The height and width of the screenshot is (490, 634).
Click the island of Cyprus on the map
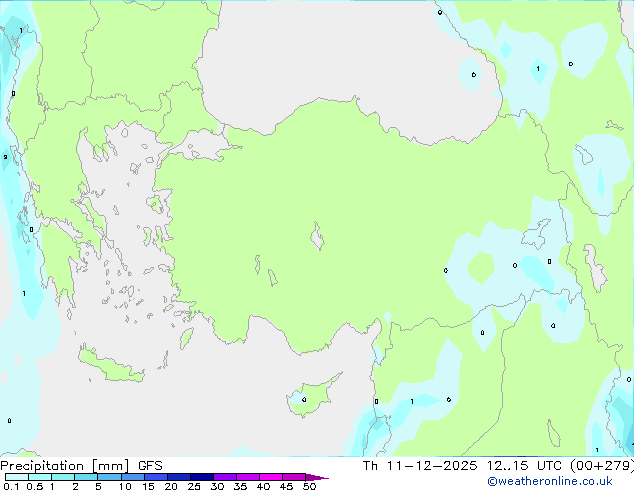pos(312,396)
